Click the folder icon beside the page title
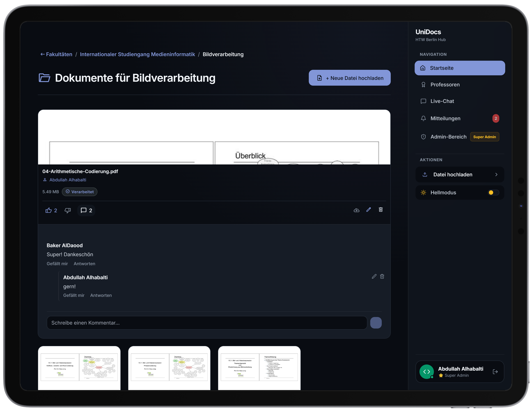 pos(44,78)
